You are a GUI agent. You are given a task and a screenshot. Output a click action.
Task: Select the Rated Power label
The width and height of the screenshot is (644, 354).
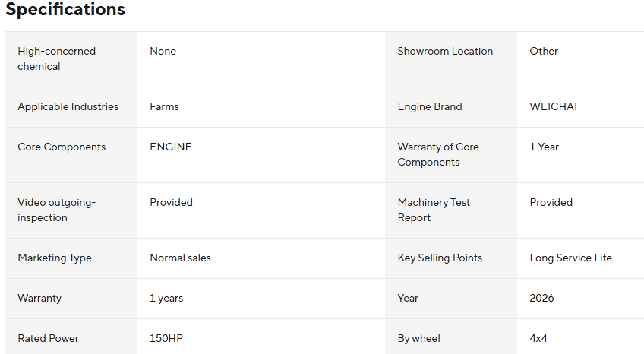(x=48, y=339)
